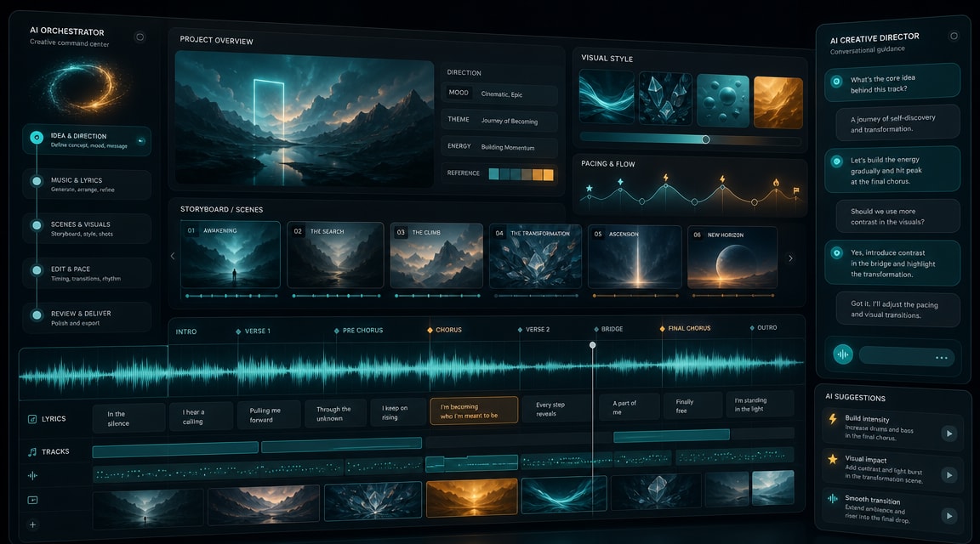Open scene 05 Ascension thumbnail
Screen dimensions: 980x544
pos(635,257)
